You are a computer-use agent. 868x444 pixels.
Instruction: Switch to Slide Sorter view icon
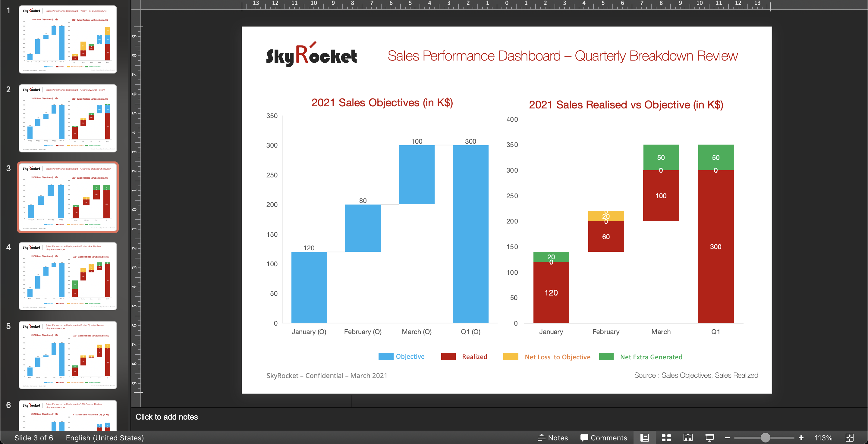[666, 438]
